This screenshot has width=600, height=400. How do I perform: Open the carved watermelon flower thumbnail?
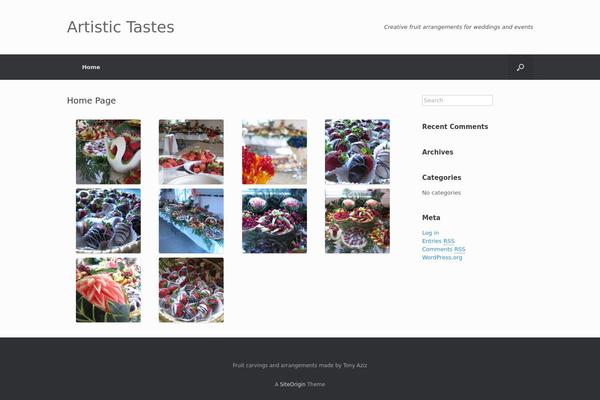tap(108, 290)
